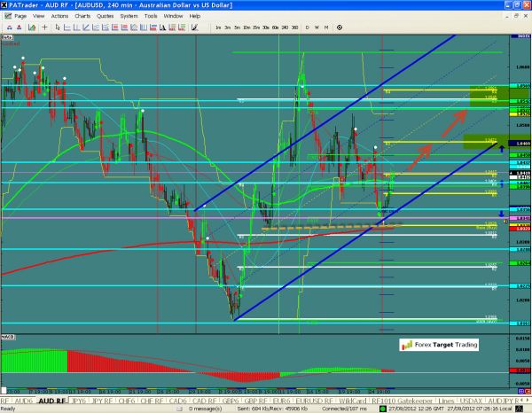Image resolution: width=532 pixels, height=413 pixels.
Task: Open the Quotes menu
Action: pos(106,16)
